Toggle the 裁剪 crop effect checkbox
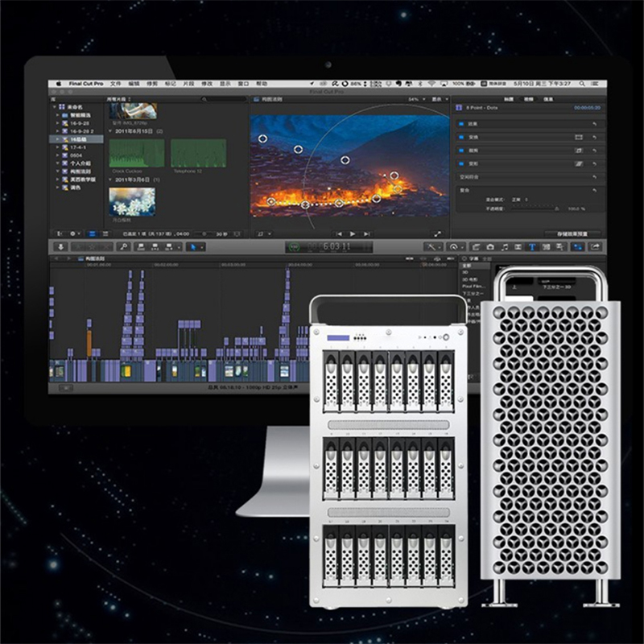The width and height of the screenshot is (644, 644). coord(460,150)
